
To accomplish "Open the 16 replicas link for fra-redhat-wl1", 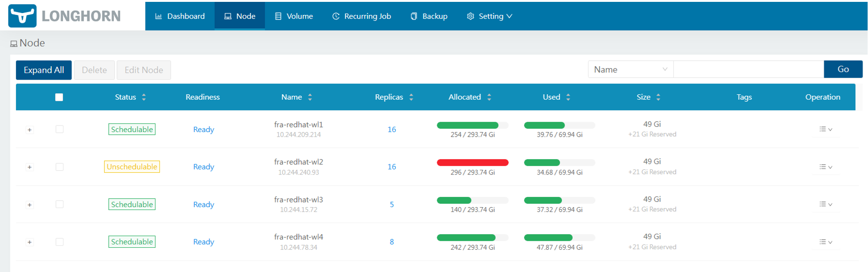I will 392,129.
